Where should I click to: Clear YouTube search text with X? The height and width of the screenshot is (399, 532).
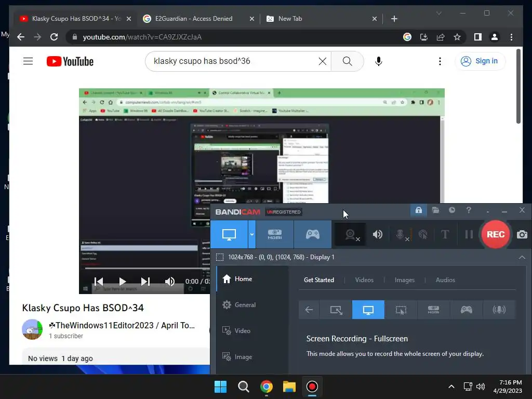[x=322, y=61]
